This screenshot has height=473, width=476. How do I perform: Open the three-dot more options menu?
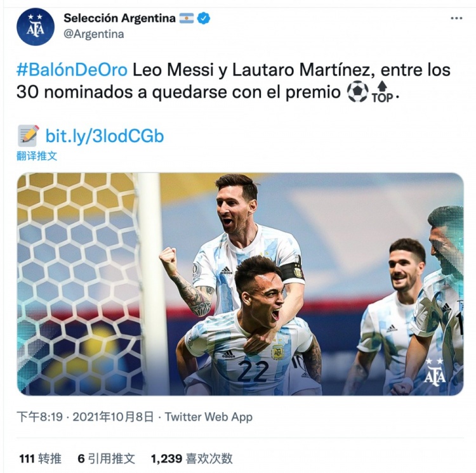456,18
